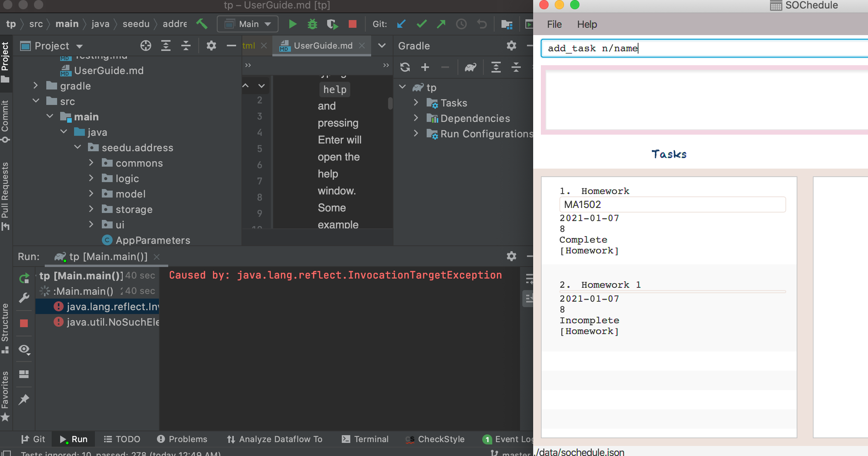This screenshot has width=868, height=456.
Task: Toggle the eye icon in Run panel
Action: click(24, 350)
